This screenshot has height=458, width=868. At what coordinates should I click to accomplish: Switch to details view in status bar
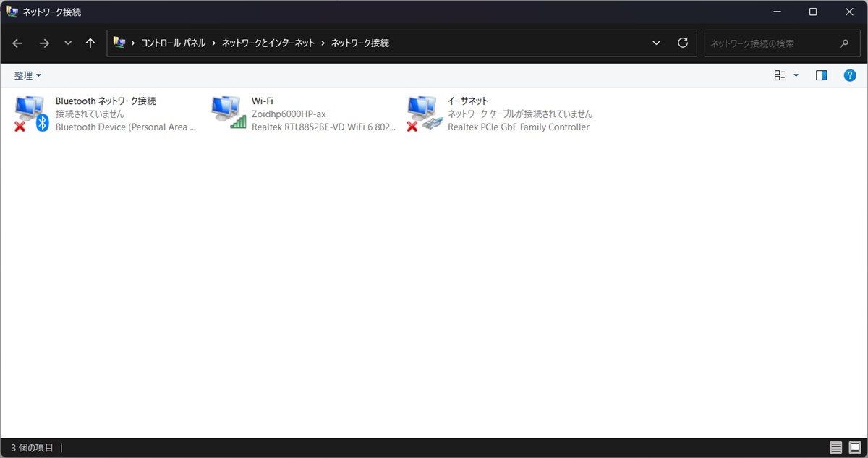pyautogui.click(x=835, y=448)
